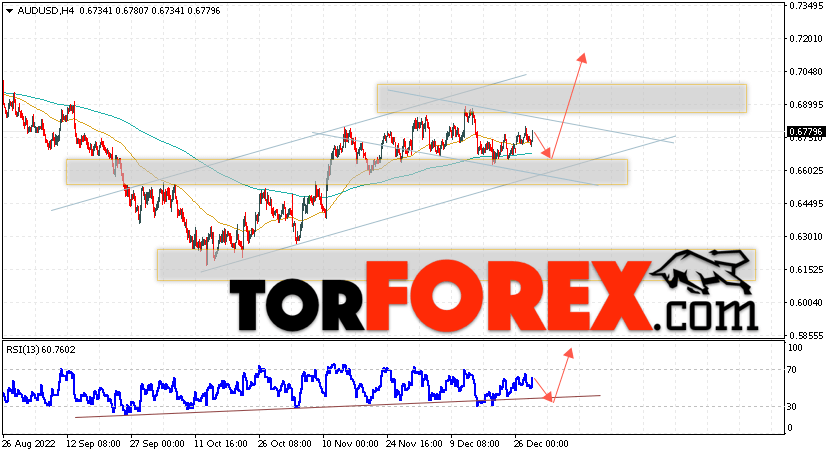Open the chart menu triangle beside AUDUSD,H4
Image resolution: width=830 pixels, height=455 pixels.
[9, 11]
